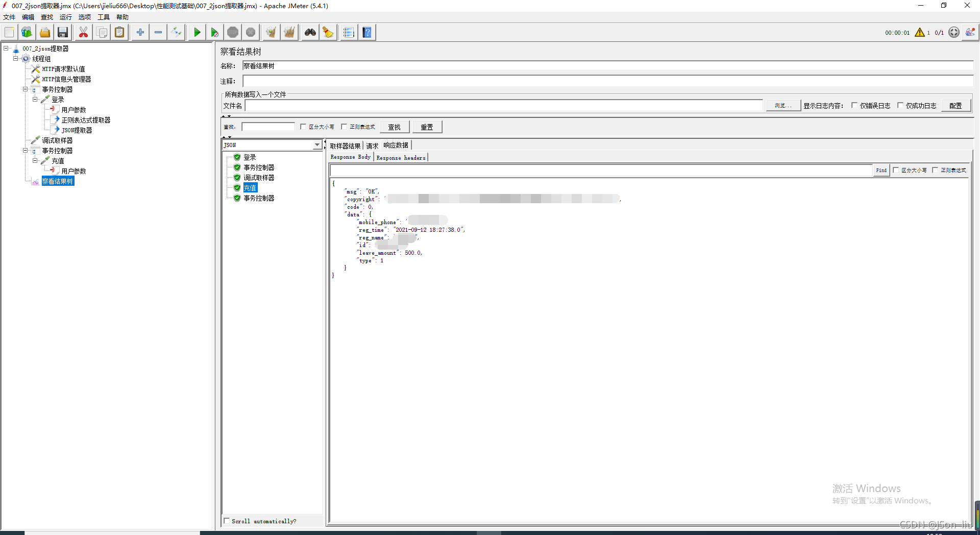Select 登录 in the results list

click(250, 157)
